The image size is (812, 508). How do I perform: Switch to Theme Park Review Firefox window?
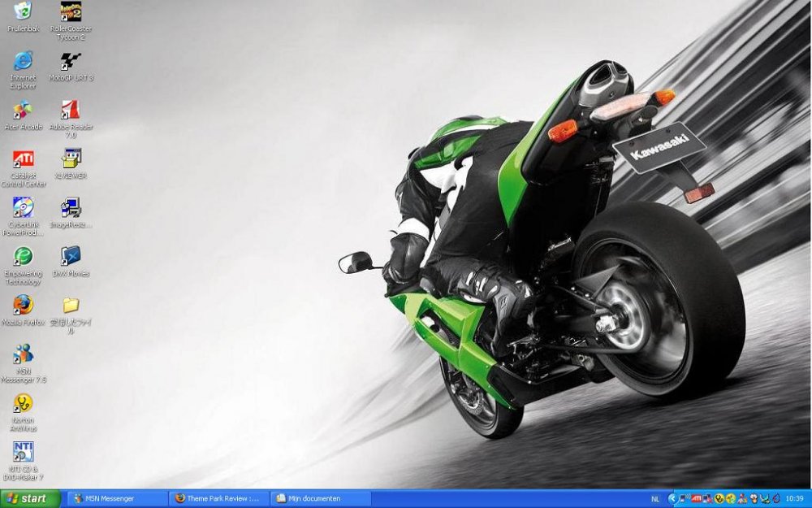(218, 498)
